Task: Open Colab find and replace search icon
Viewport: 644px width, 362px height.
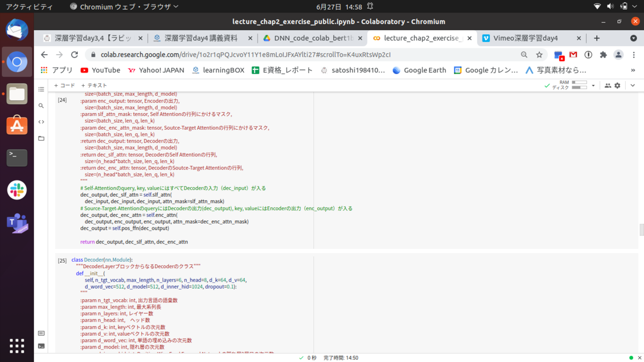Action: click(x=41, y=106)
